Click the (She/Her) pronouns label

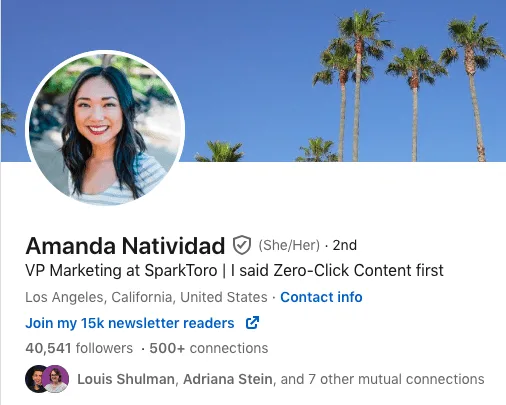pos(289,245)
